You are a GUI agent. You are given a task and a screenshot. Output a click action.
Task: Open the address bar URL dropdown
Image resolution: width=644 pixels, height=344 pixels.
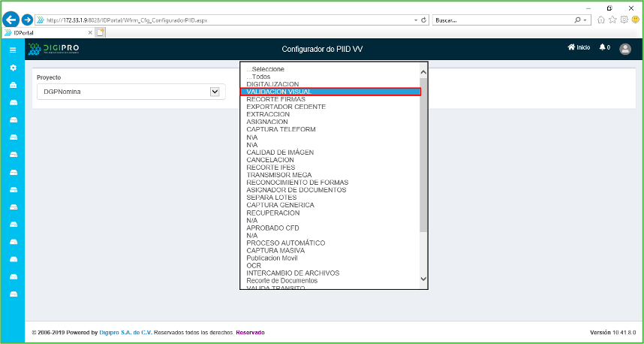click(416, 20)
